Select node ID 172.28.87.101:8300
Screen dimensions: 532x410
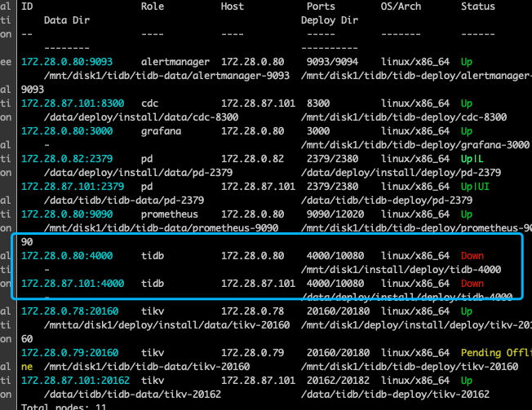point(73,104)
